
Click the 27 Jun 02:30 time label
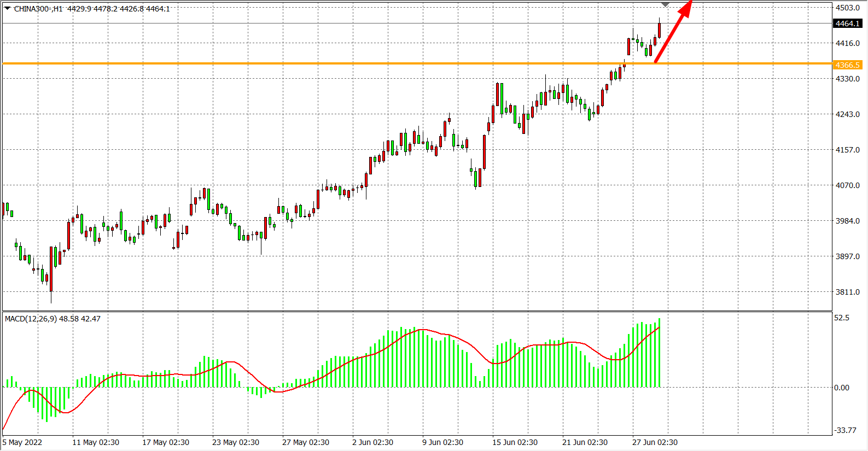click(655, 442)
